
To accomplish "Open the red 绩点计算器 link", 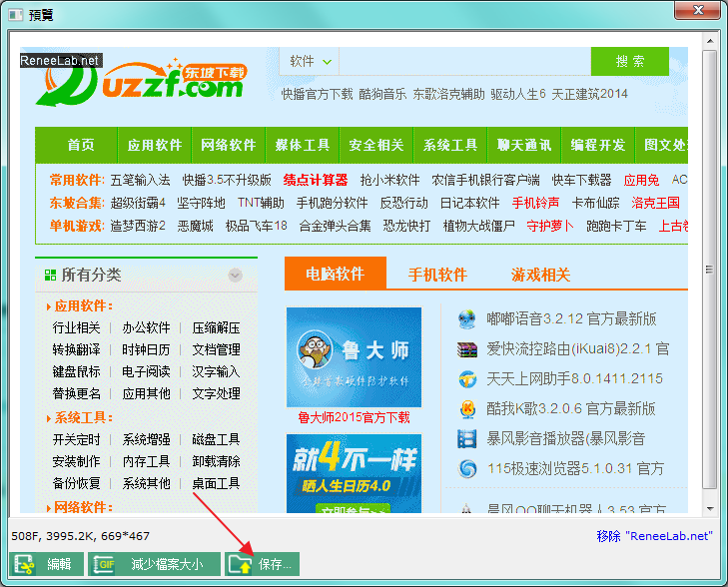I will coord(316,180).
